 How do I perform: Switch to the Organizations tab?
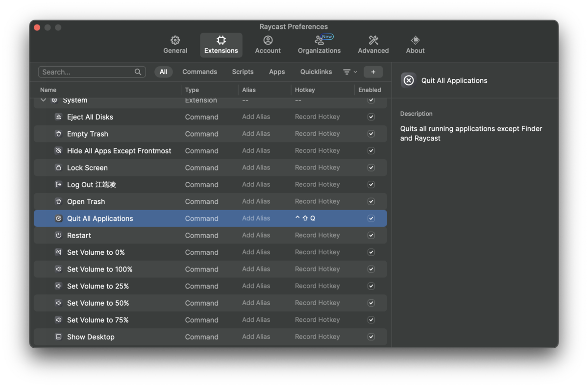point(319,45)
